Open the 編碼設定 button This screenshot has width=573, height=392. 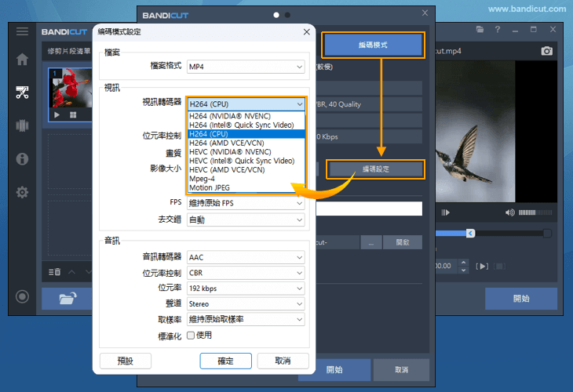tap(375, 169)
